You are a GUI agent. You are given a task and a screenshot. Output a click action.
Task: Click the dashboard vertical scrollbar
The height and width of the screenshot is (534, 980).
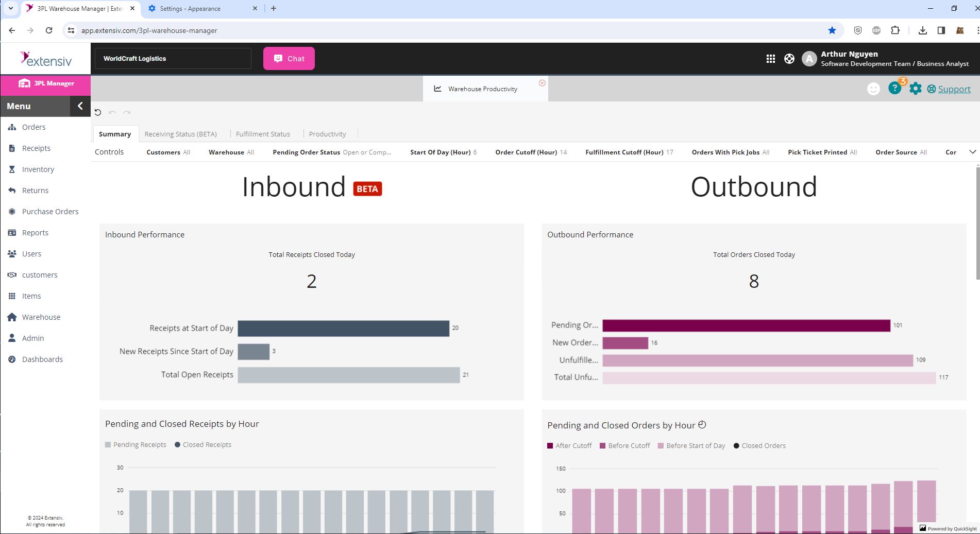977,222
